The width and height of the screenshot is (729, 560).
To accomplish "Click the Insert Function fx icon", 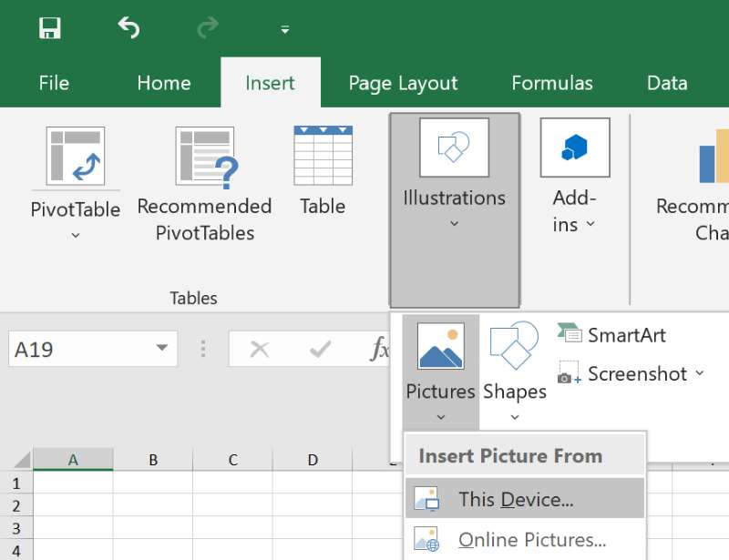I will pyautogui.click(x=380, y=349).
